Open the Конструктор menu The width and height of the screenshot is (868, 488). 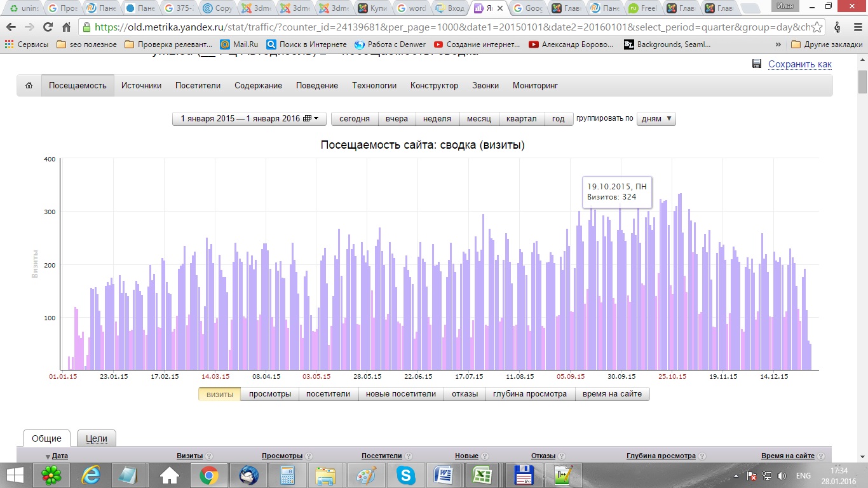(x=434, y=86)
